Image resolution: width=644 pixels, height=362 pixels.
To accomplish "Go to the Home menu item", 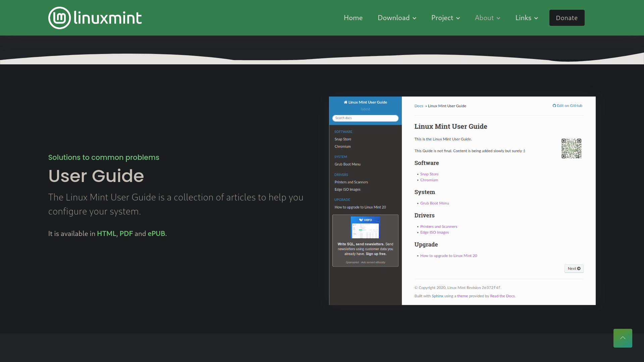I will tap(353, 18).
